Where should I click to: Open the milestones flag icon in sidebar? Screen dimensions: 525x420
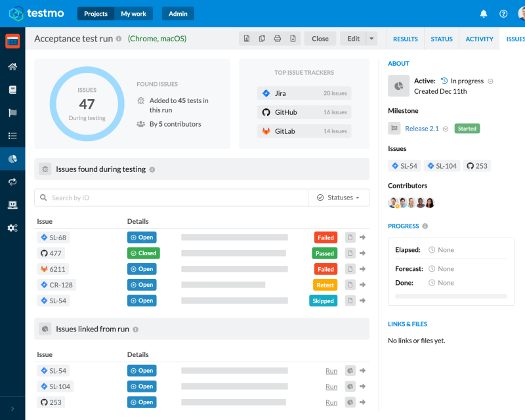point(12,112)
